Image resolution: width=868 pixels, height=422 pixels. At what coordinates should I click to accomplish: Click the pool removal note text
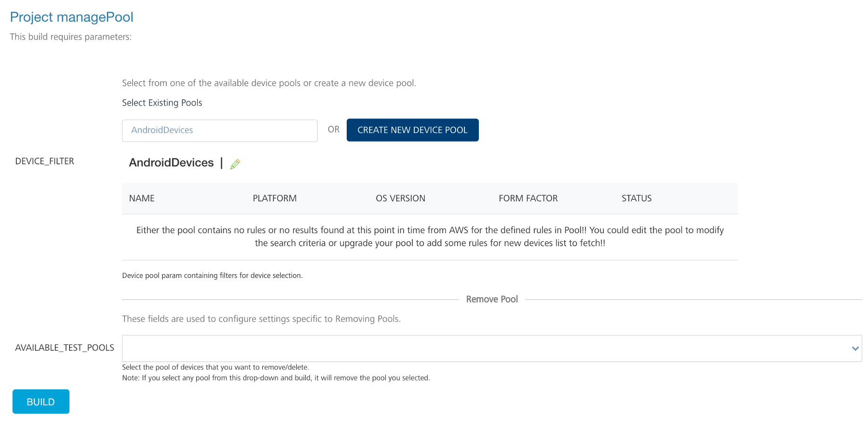(276, 378)
